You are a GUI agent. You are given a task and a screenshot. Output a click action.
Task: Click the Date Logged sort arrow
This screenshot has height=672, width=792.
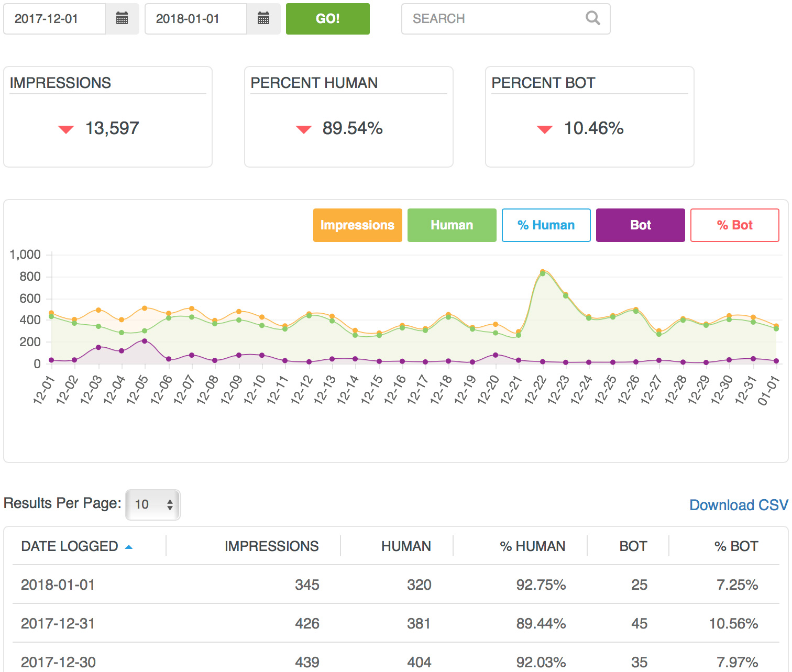pos(129,547)
